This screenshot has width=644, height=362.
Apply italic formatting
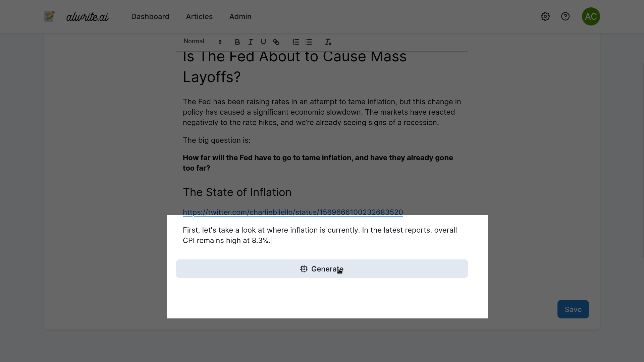click(x=250, y=42)
